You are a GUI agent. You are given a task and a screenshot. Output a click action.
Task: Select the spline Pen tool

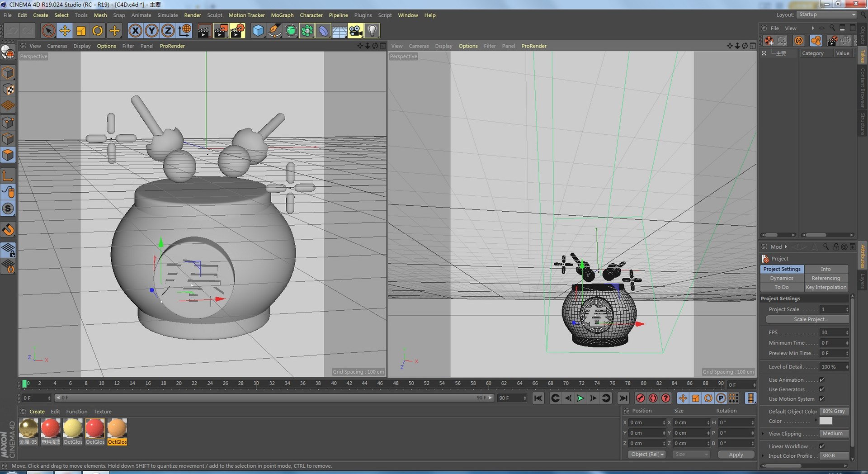274,31
